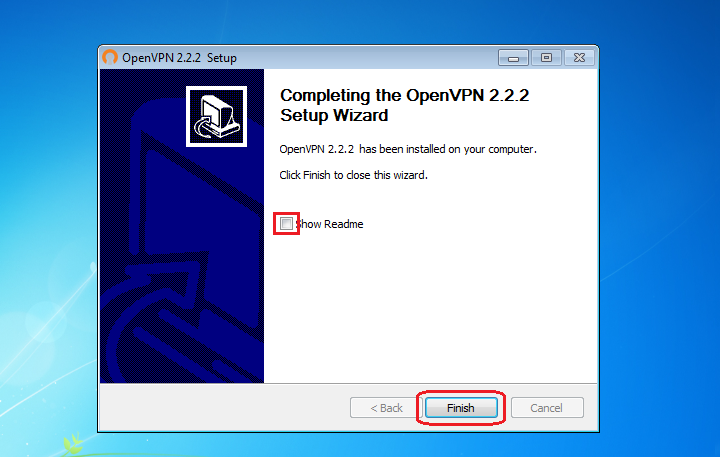
Task: Click the 'OpenVPN 2.2.2 Setup' title text
Action: [180, 58]
